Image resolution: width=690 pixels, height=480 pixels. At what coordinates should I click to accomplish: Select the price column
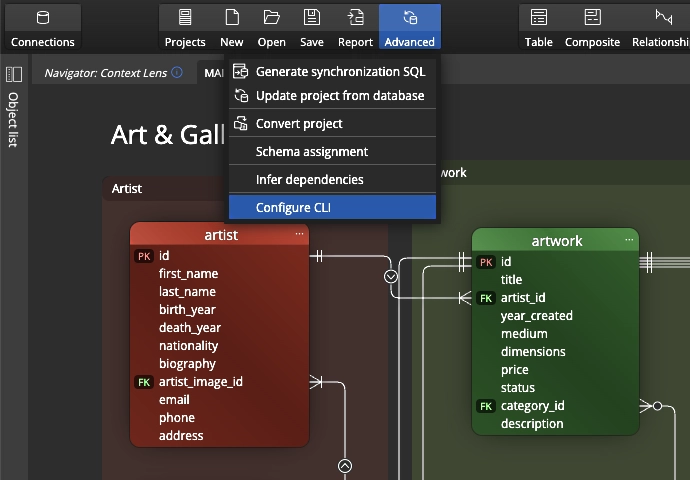(514, 370)
